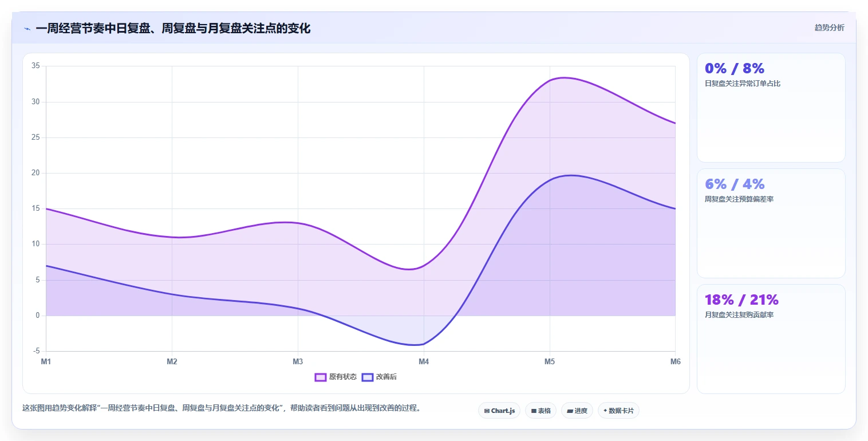Screen dimensions: 868x441
Task: Click the 18% / 21% metric value
Action: tap(741, 300)
